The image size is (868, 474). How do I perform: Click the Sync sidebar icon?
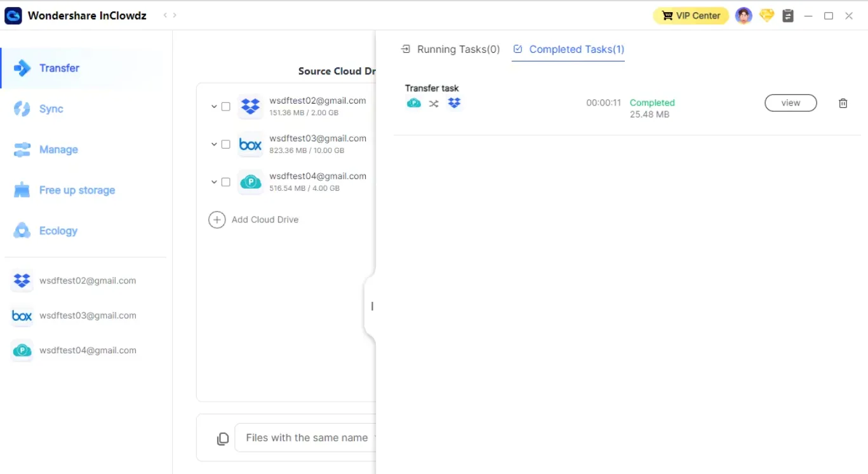[22, 109]
